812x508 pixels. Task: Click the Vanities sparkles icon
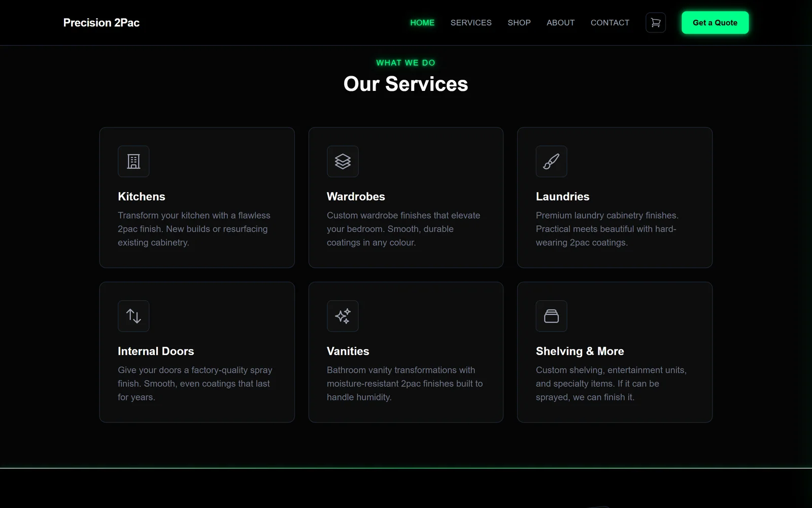pos(343,316)
